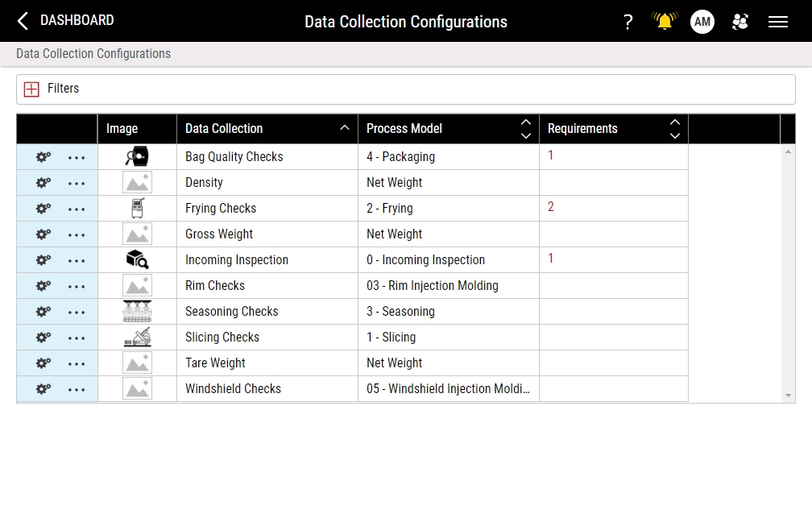
Task: Click the yellow notification bell
Action: click(664, 22)
